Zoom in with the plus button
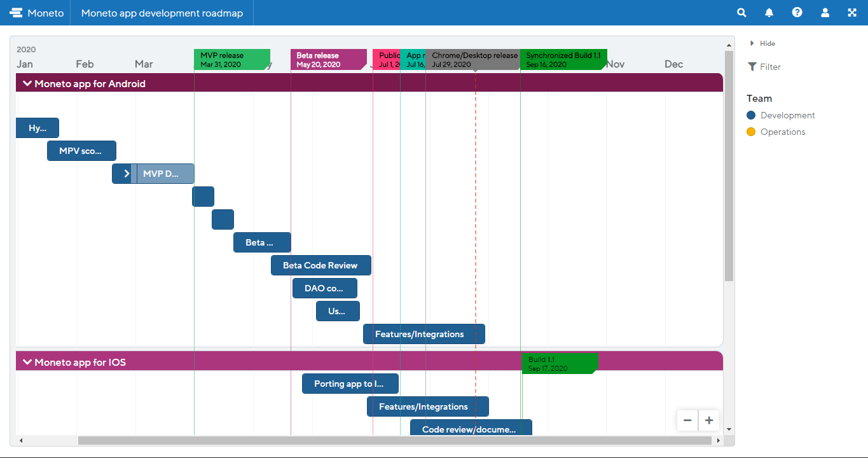This screenshot has height=458, width=868. pyautogui.click(x=709, y=420)
